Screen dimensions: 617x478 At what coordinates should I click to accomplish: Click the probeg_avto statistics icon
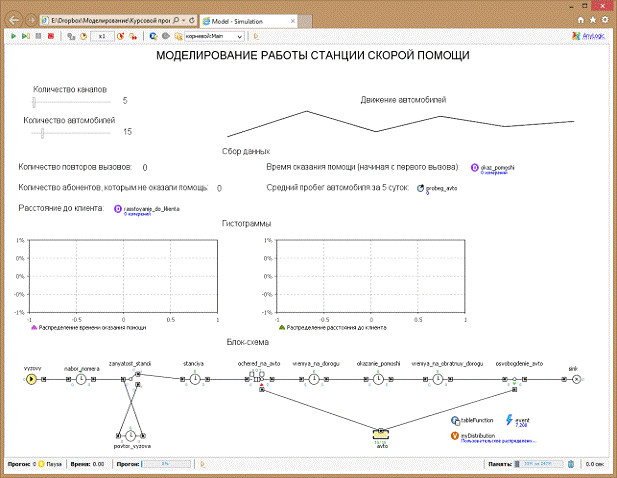pyautogui.click(x=420, y=187)
